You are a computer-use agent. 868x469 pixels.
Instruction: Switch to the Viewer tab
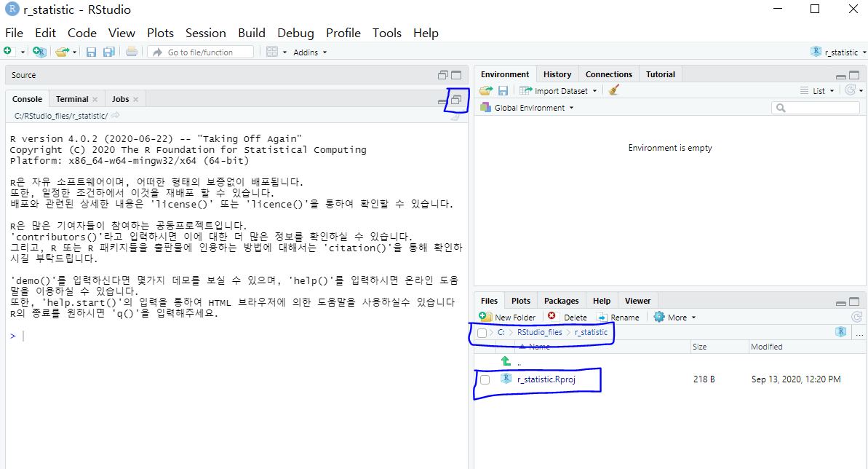pos(637,301)
